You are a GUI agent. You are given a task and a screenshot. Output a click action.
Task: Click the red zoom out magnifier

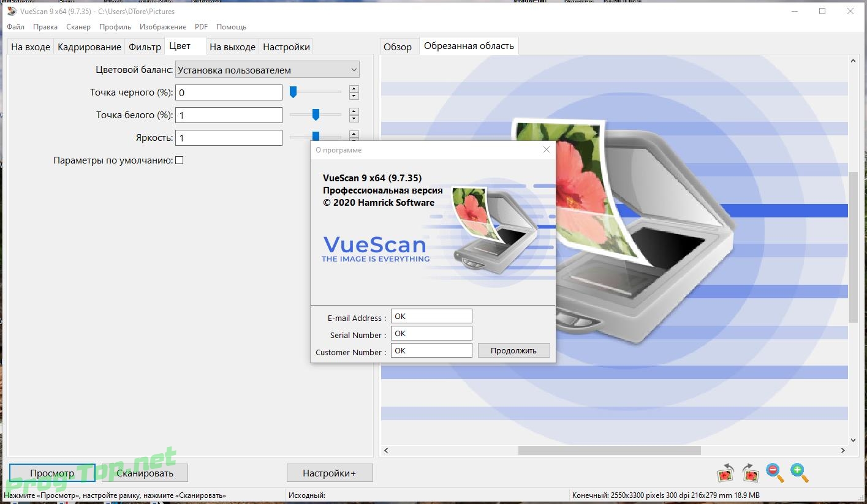[775, 472]
